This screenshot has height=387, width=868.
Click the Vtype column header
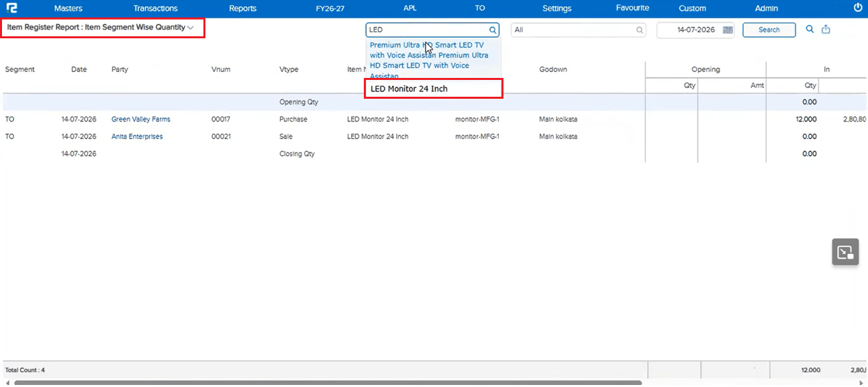(289, 69)
